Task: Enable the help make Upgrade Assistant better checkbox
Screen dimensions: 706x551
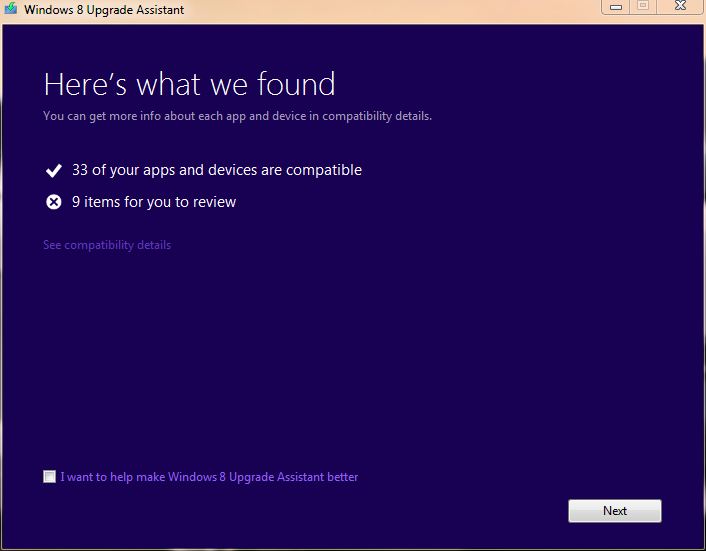Action: tap(50, 476)
